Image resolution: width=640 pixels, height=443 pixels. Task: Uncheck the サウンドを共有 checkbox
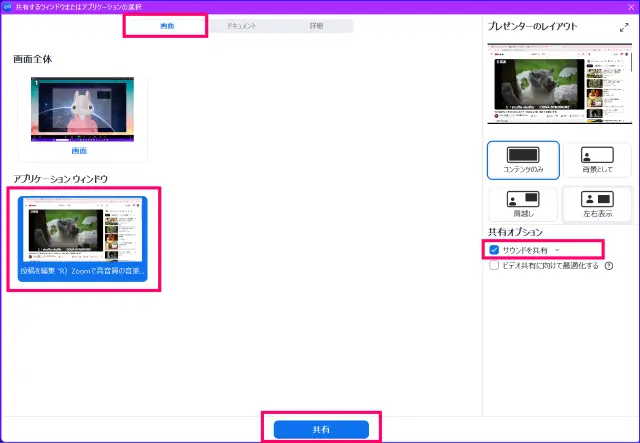pos(494,249)
